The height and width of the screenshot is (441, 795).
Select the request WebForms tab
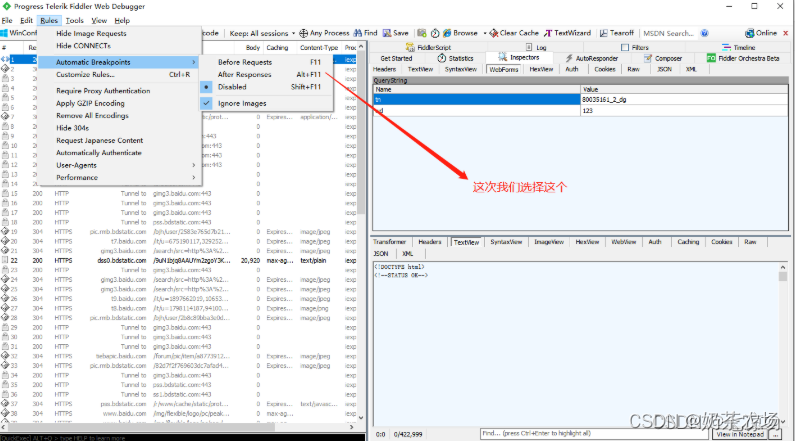click(503, 69)
